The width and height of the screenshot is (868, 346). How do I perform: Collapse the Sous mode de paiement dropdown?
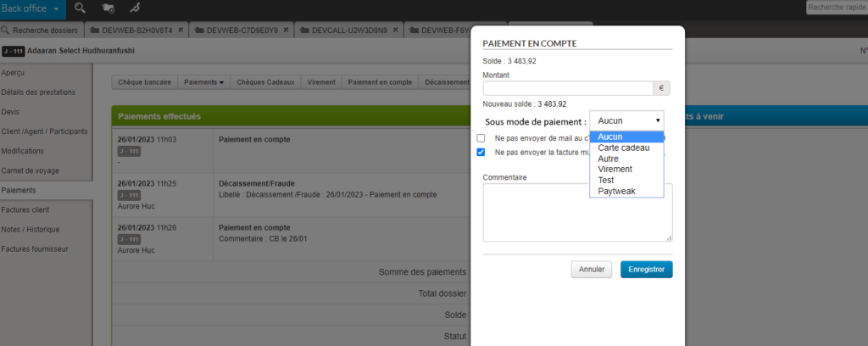click(626, 121)
